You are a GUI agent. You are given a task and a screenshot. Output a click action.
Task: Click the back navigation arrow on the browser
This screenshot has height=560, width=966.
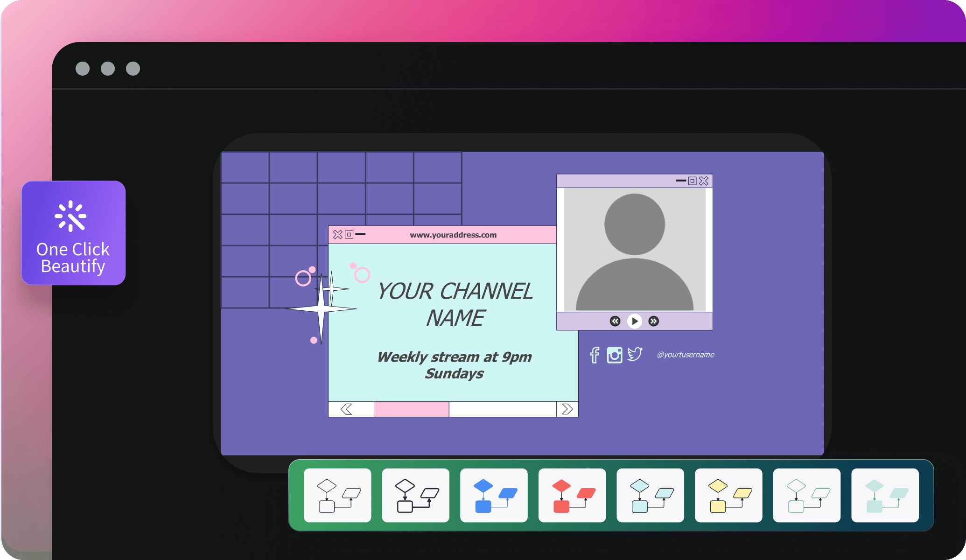347,409
